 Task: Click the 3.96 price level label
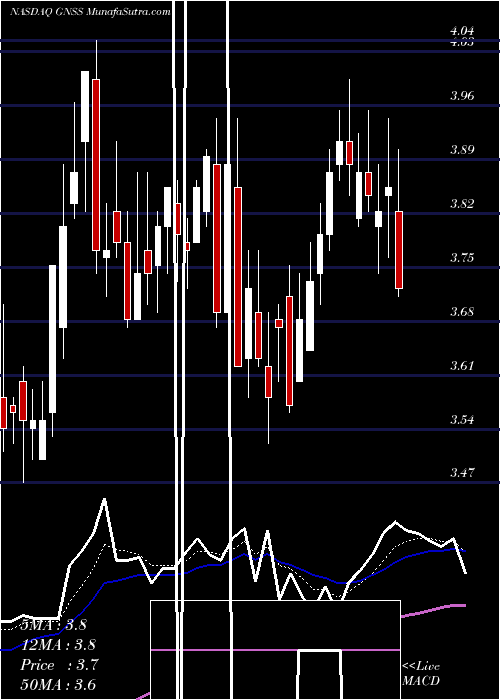[x=462, y=96]
